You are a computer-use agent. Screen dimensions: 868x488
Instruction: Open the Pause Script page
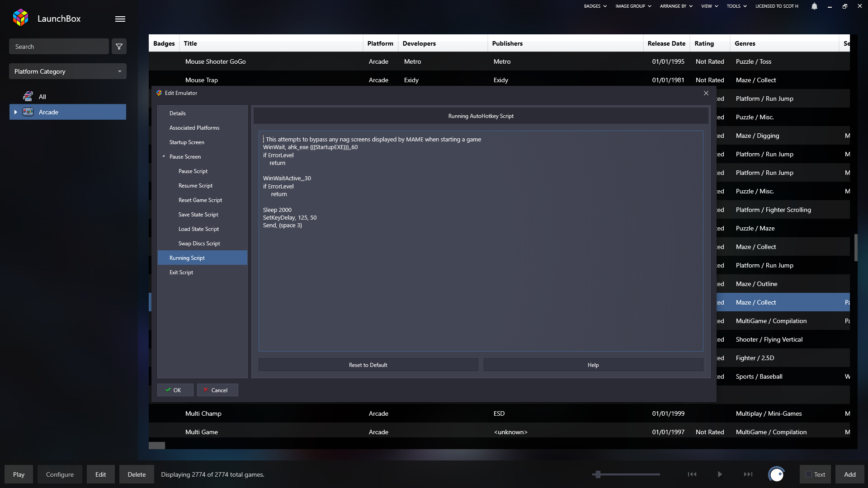(203, 171)
